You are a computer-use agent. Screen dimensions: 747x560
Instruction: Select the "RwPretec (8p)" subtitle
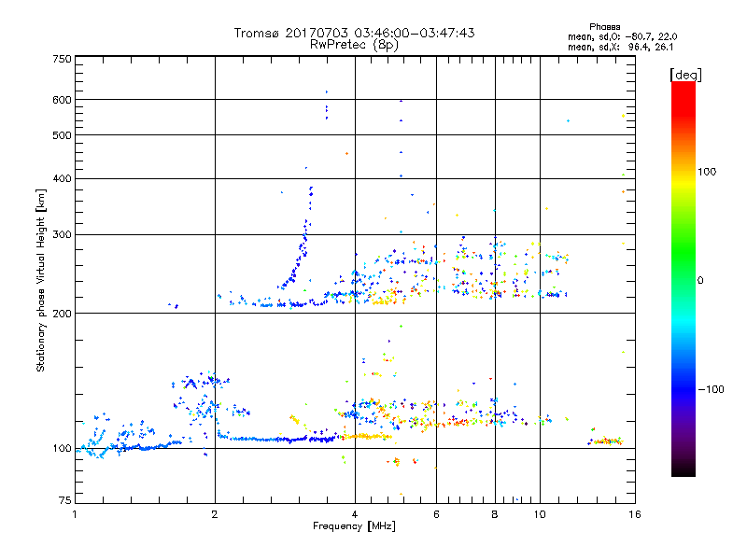pyautogui.click(x=354, y=45)
